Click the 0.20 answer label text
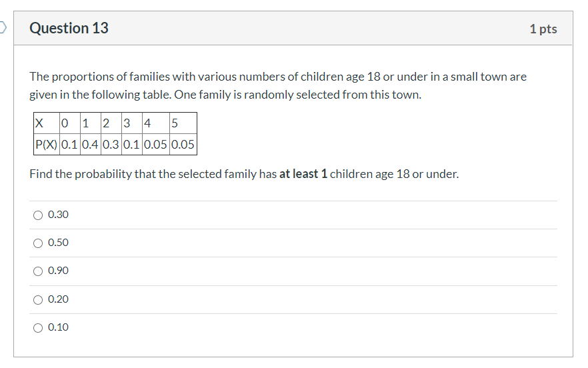 point(58,299)
